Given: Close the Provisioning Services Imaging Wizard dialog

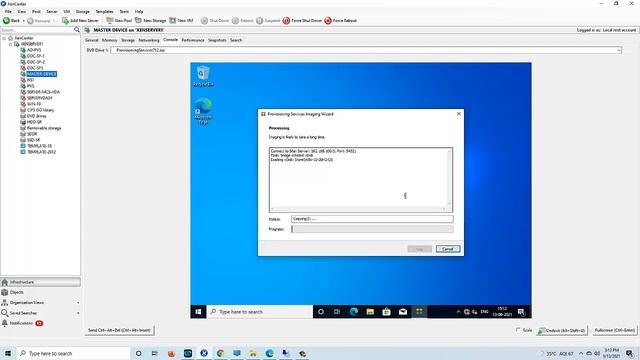Looking at the screenshot, I should [x=459, y=114].
